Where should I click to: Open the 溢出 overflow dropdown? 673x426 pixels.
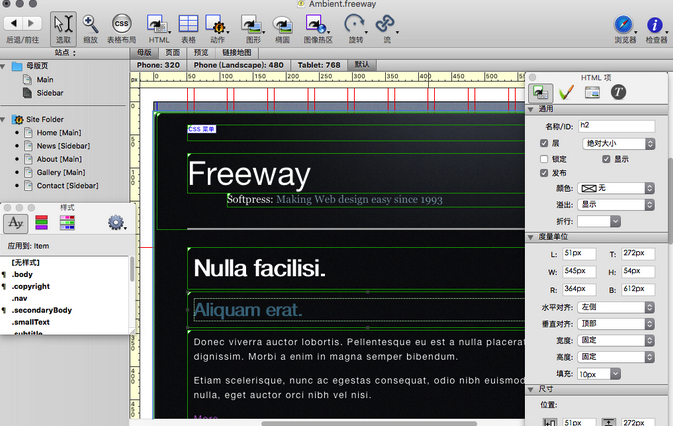(616, 205)
